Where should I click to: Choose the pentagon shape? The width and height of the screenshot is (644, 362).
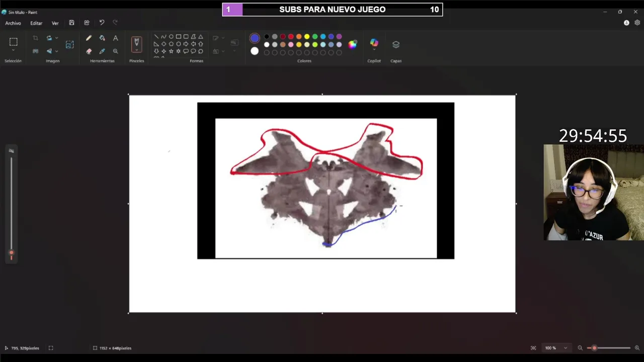(171, 44)
